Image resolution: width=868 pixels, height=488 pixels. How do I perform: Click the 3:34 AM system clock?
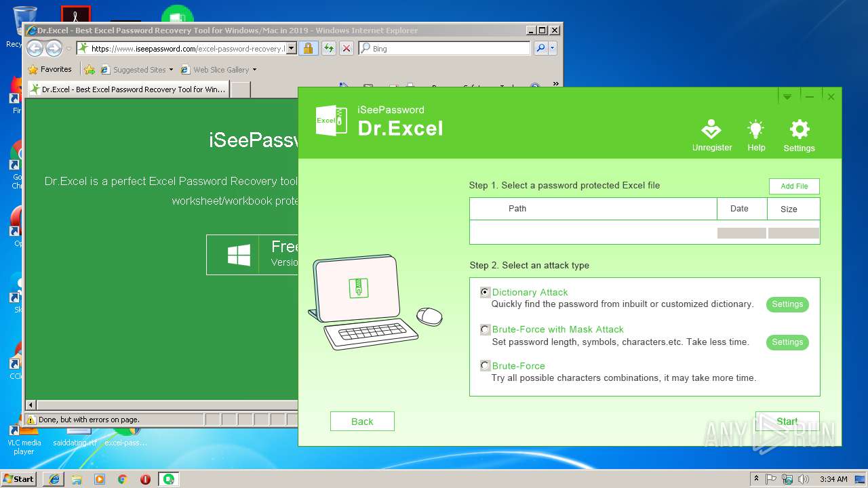click(x=833, y=479)
